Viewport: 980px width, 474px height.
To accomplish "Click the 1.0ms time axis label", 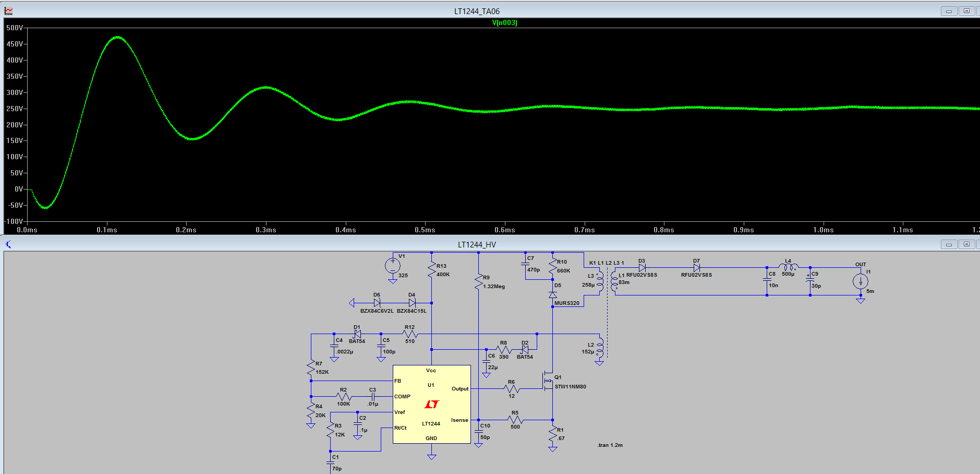I will pyautogui.click(x=824, y=230).
